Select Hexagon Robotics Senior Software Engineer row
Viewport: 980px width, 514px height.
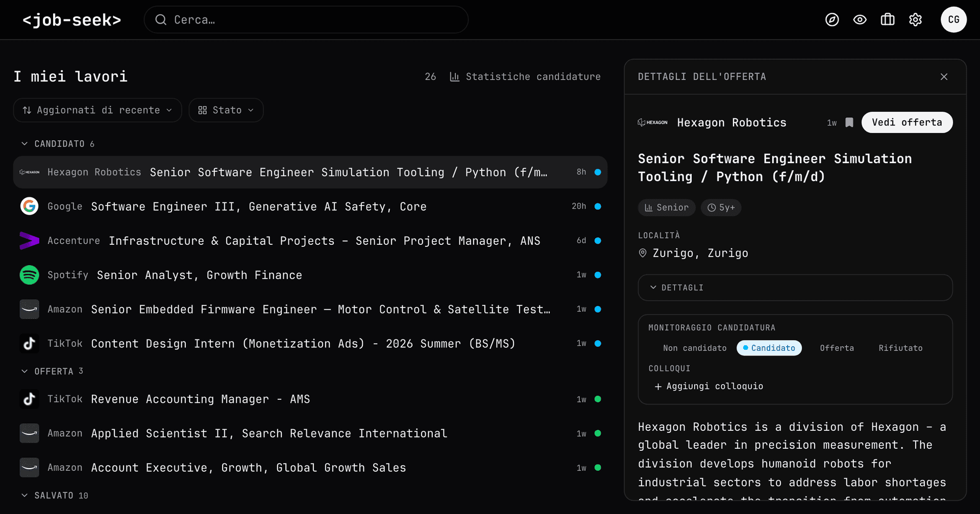point(310,172)
